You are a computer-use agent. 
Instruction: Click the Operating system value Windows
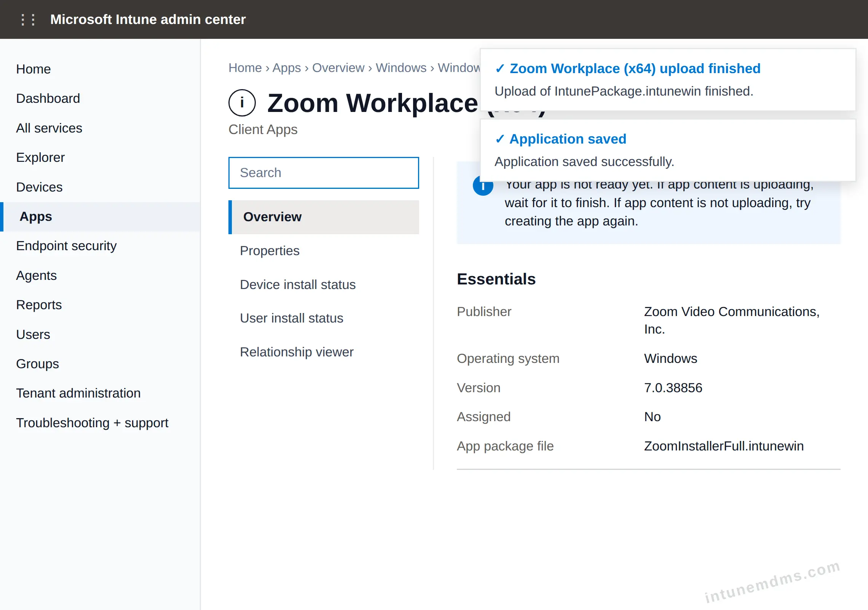coord(670,359)
